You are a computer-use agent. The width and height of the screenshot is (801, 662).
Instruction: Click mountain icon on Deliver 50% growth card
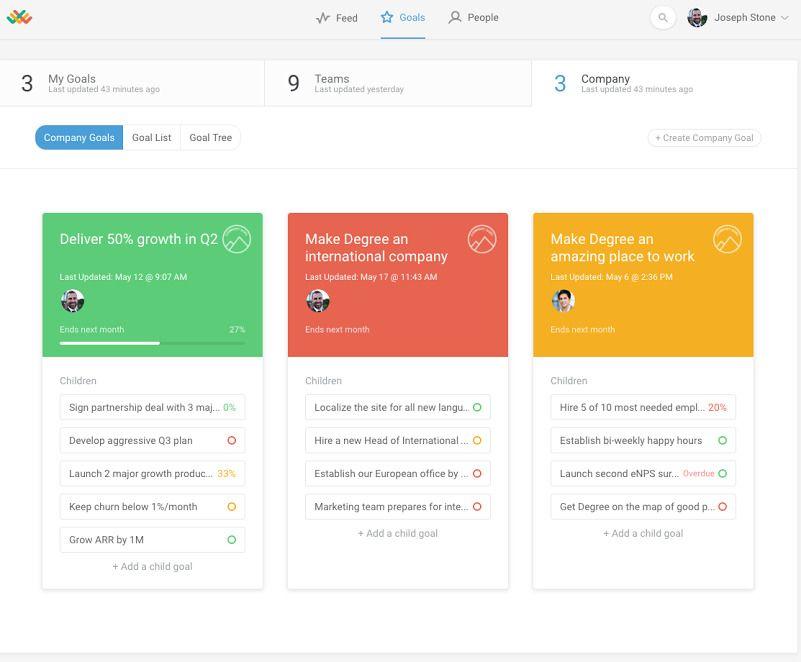pos(237,239)
